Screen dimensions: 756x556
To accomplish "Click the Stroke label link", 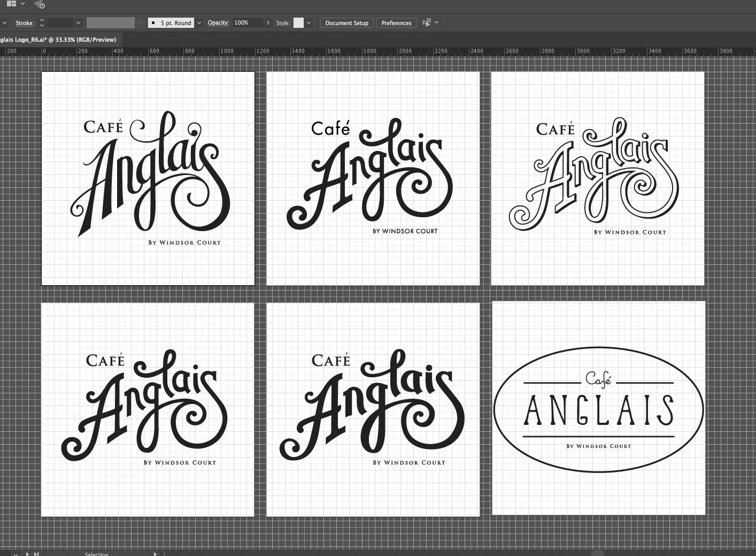I will coord(25,23).
